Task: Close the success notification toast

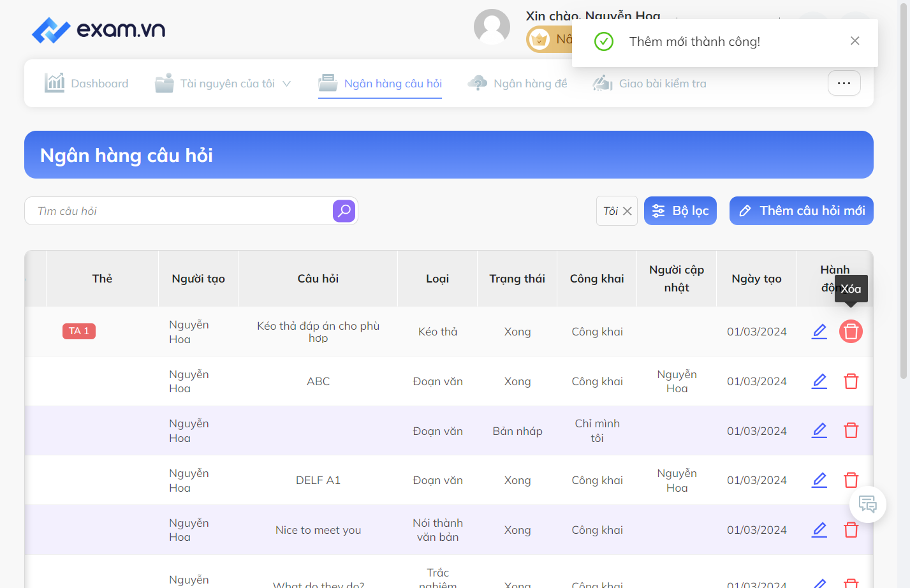Action: [855, 41]
